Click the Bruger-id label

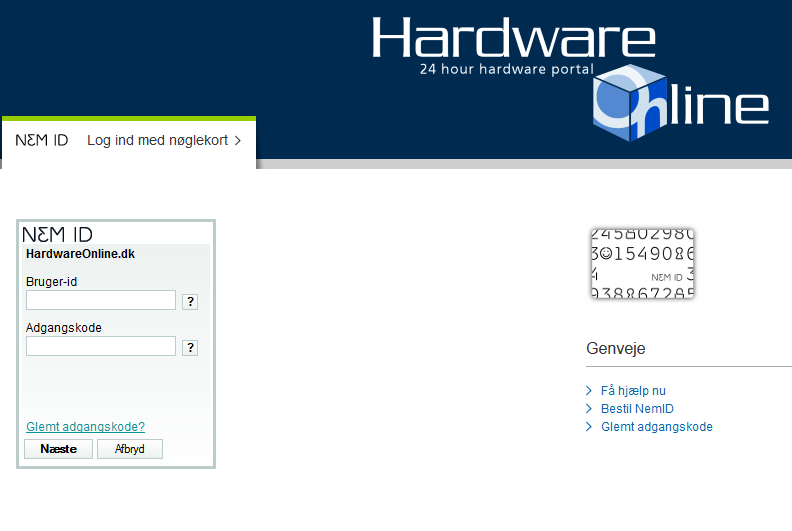point(52,281)
